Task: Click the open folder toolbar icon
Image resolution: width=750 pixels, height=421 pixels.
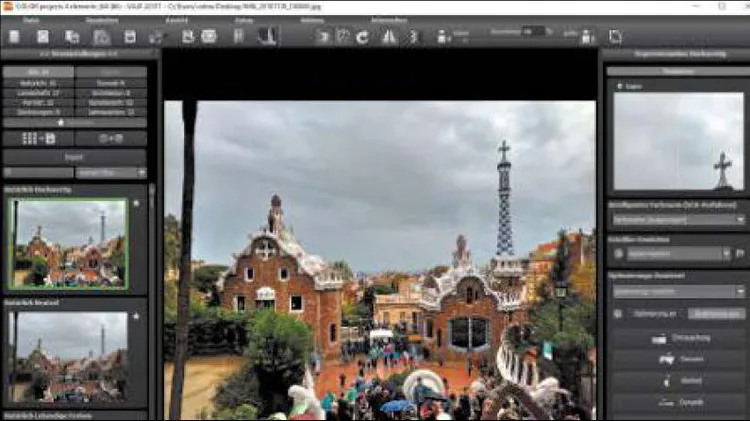Action: (x=101, y=37)
